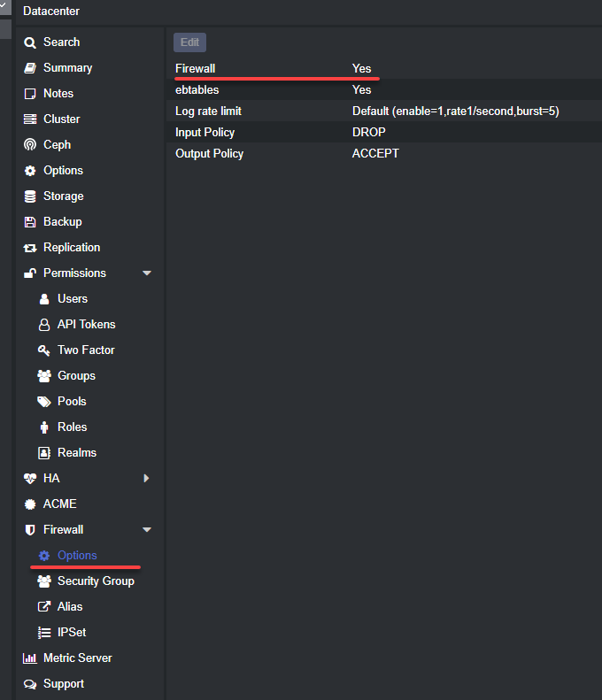Click the Ceph icon in sidebar
602x700 pixels.
coord(30,144)
